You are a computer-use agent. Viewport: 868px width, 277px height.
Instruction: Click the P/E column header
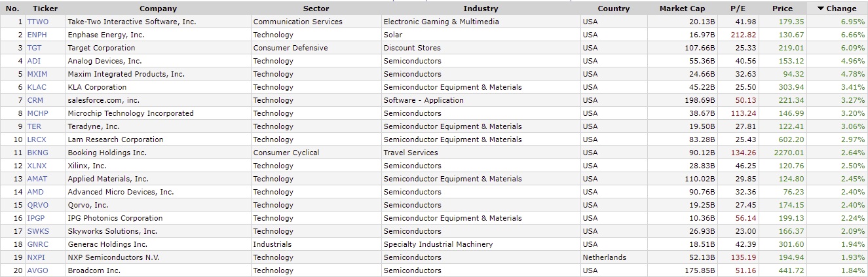[x=738, y=9]
